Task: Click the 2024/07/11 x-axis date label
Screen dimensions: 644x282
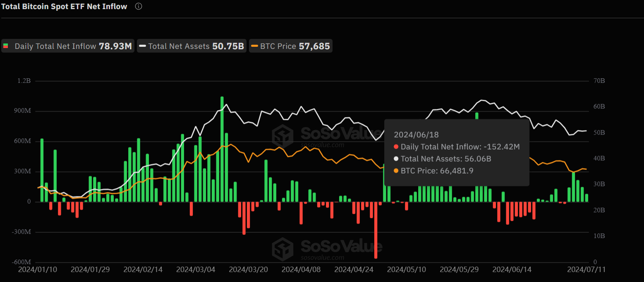Action: pos(586,269)
